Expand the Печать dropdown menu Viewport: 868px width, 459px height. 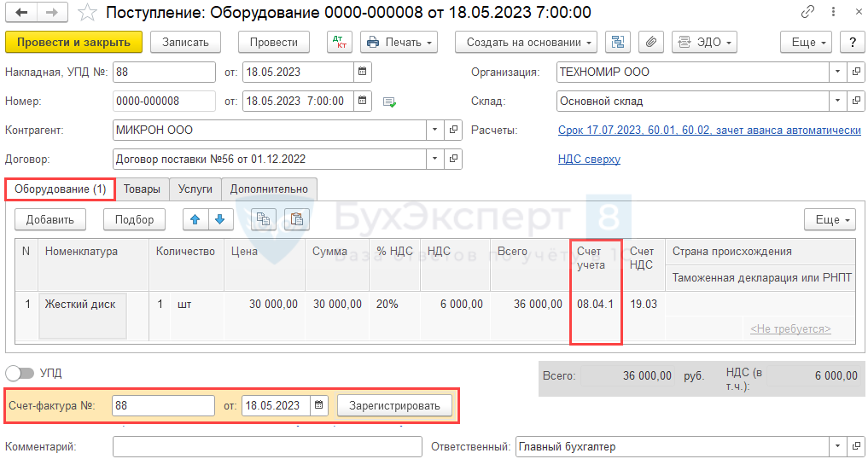tap(399, 42)
